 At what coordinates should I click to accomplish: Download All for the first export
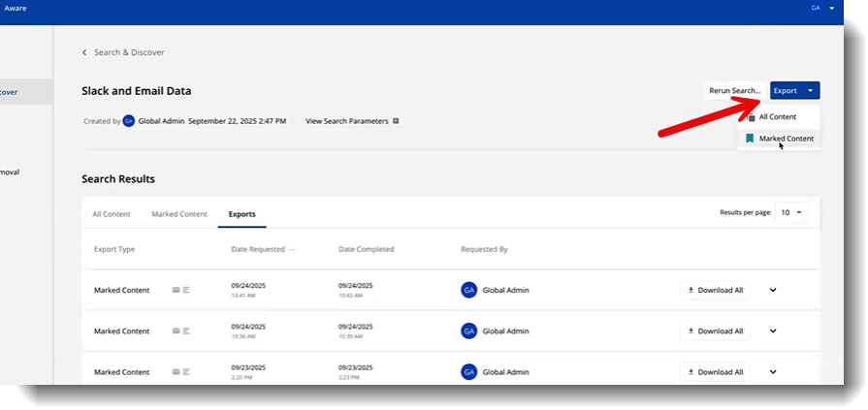(715, 290)
